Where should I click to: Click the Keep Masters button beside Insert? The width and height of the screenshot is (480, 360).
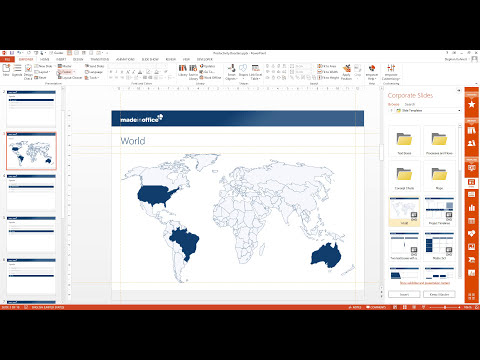click(x=439, y=294)
